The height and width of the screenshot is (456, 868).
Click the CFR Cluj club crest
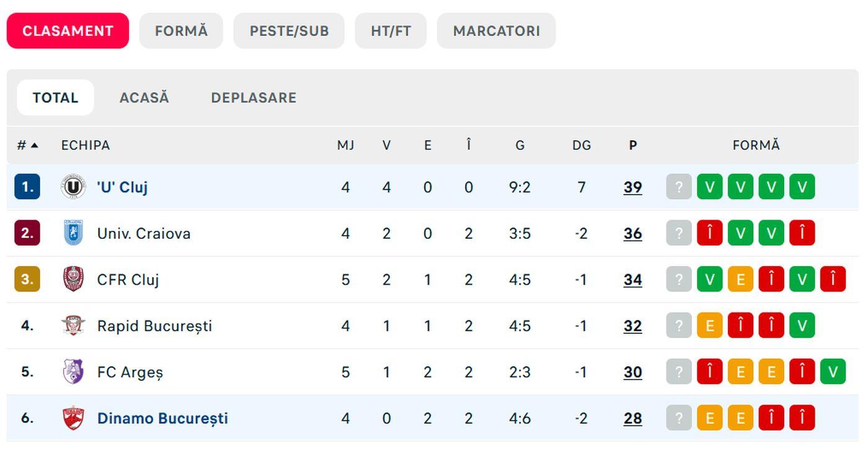pos(73,279)
